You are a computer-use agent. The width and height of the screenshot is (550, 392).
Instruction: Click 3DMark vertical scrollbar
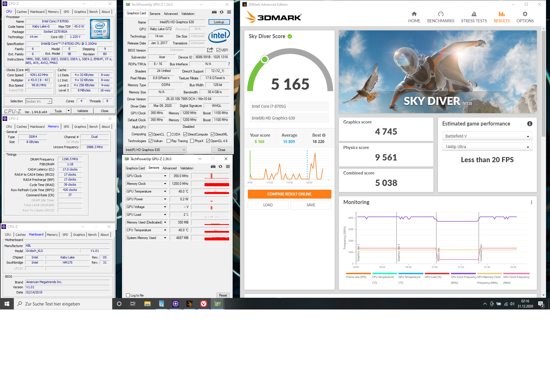pyautogui.click(x=543, y=83)
